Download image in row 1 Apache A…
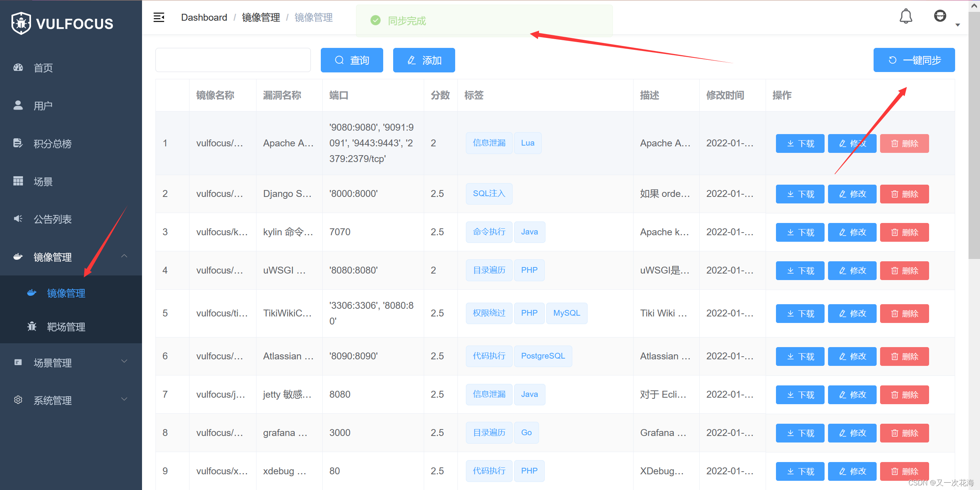The width and height of the screenshot is (980, 490). point(800,144)
